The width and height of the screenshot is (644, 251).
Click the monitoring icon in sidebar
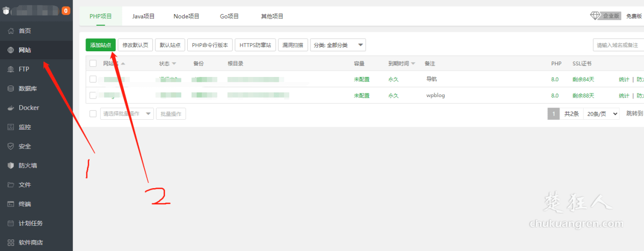pos(11,127)
